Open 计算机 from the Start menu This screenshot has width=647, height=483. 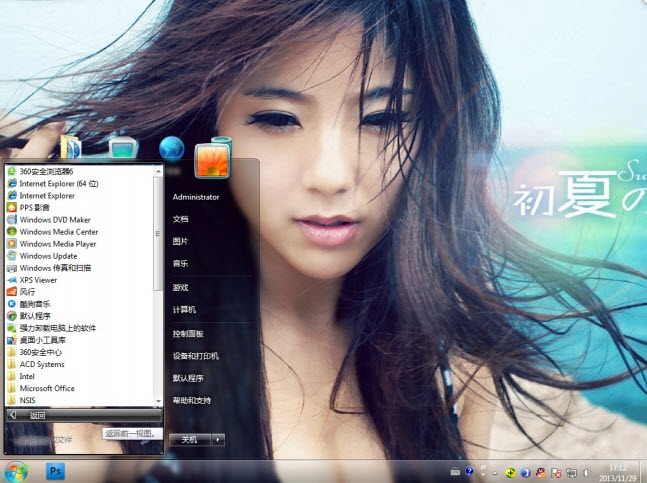pos(184,310)
